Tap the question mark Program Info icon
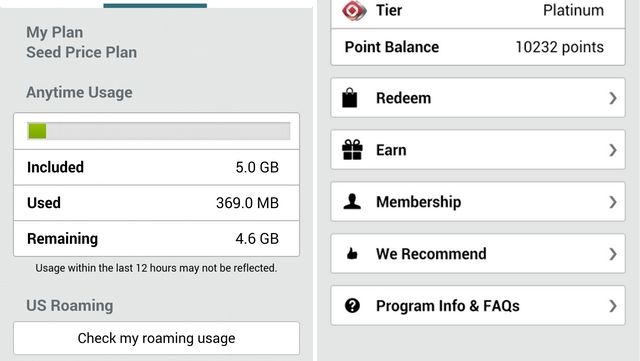 352,305
